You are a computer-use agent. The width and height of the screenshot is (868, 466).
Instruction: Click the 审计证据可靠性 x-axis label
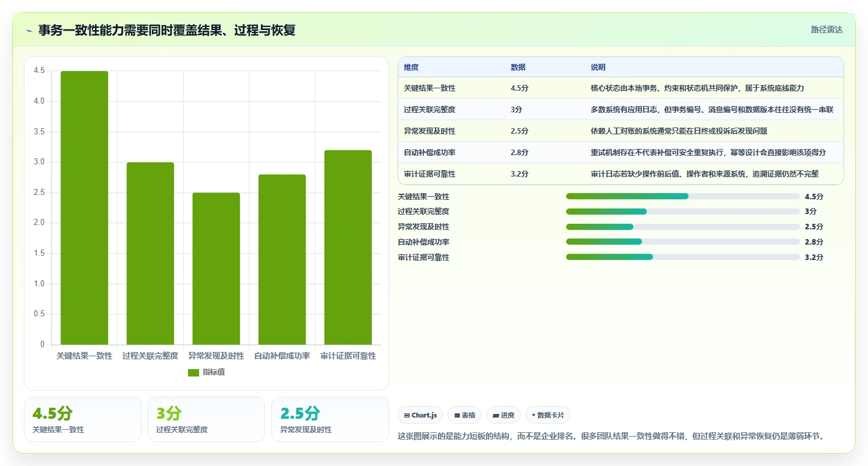pos(348,356)
